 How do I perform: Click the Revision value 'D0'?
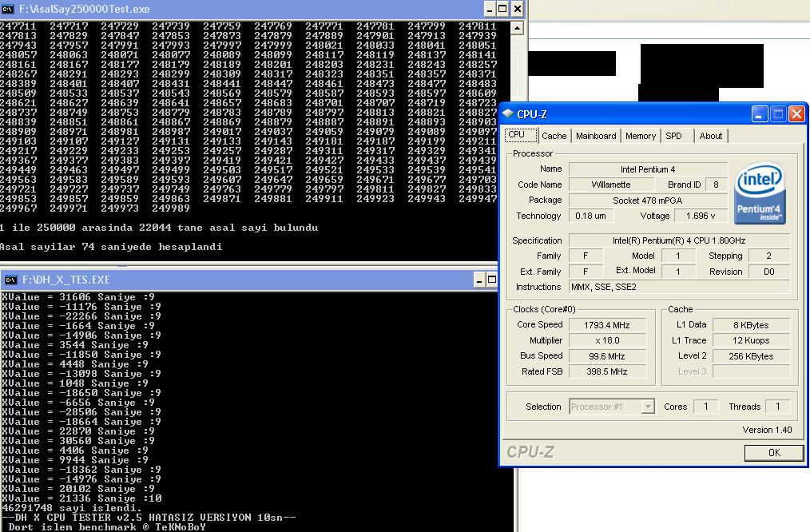pos(768,272)
